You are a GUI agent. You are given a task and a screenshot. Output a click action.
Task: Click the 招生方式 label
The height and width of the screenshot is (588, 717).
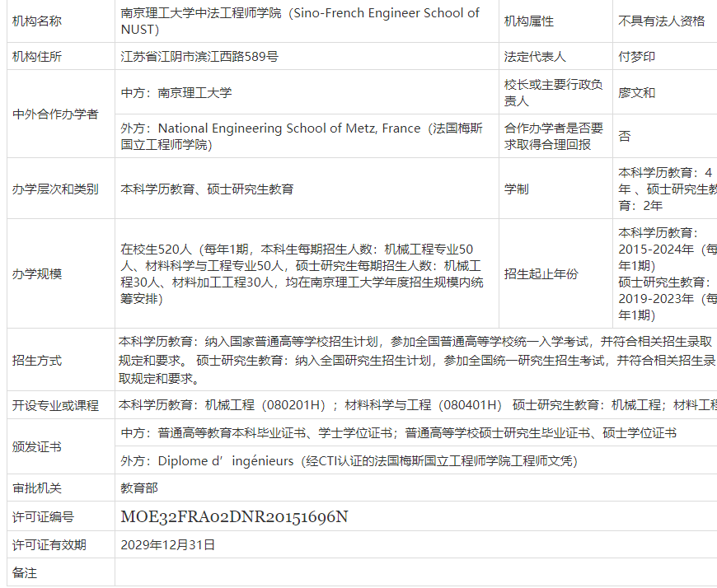(x=36, y=361)
